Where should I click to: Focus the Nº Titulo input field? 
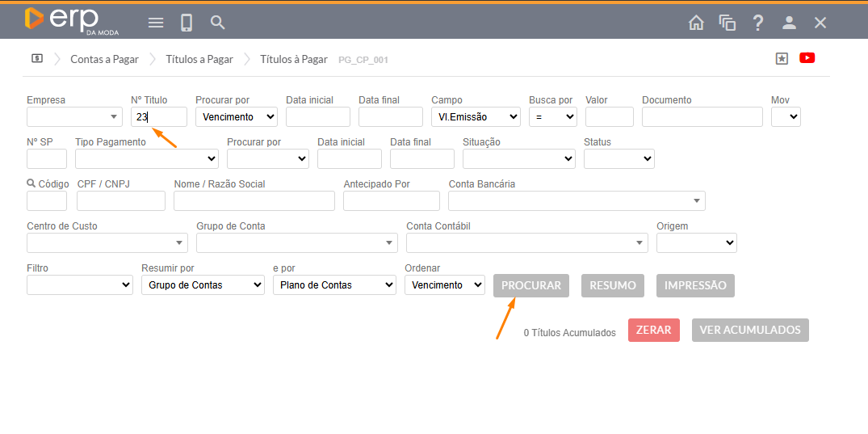point(159,117)
